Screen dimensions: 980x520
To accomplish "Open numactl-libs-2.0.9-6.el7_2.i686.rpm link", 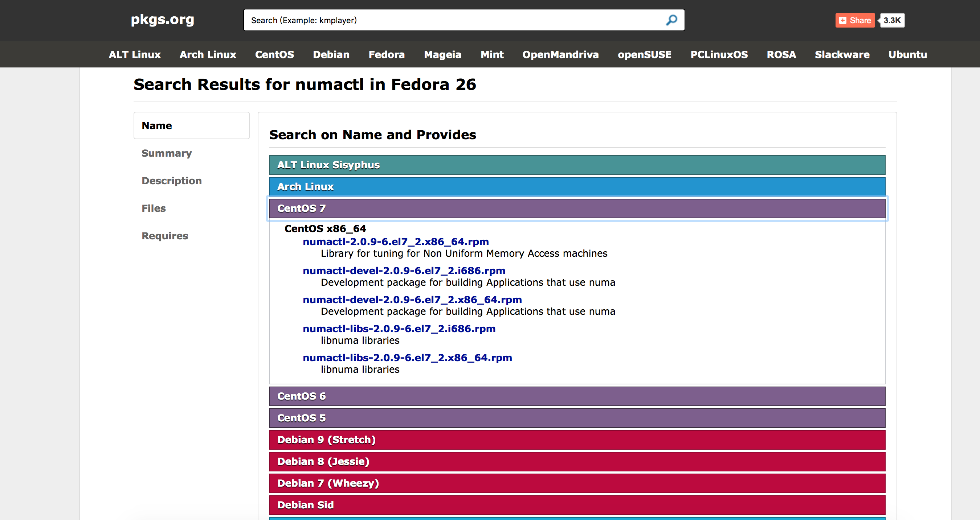I will (x=399, y=329).
